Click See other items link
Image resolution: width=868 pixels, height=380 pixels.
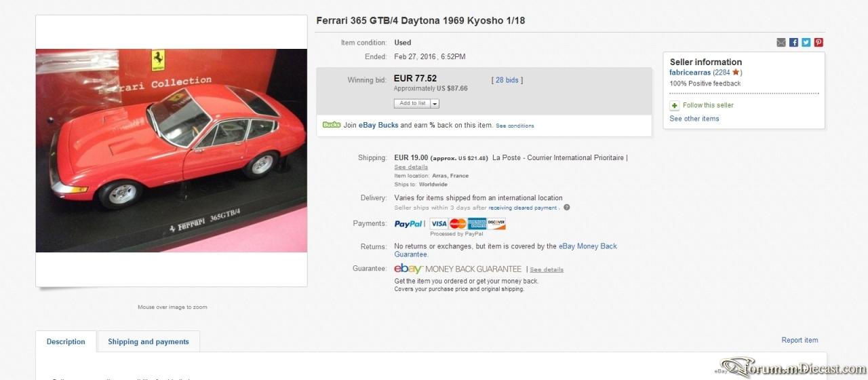(x=694, y=119)
